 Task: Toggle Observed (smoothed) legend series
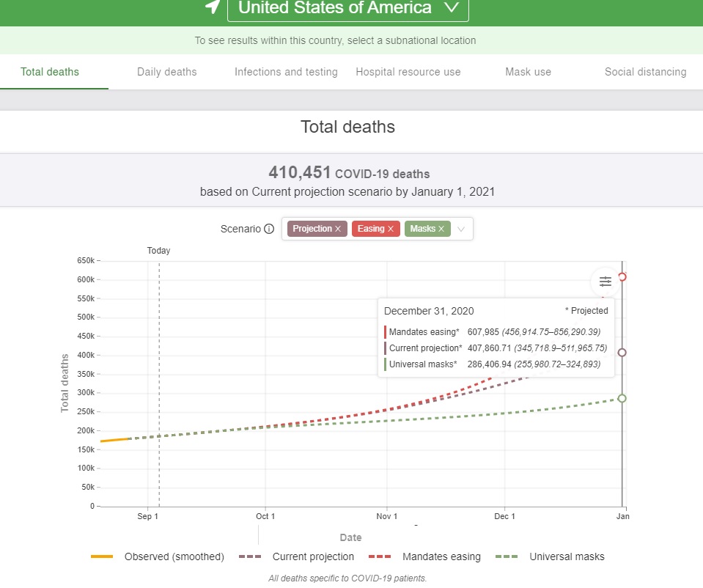[158, 556]
